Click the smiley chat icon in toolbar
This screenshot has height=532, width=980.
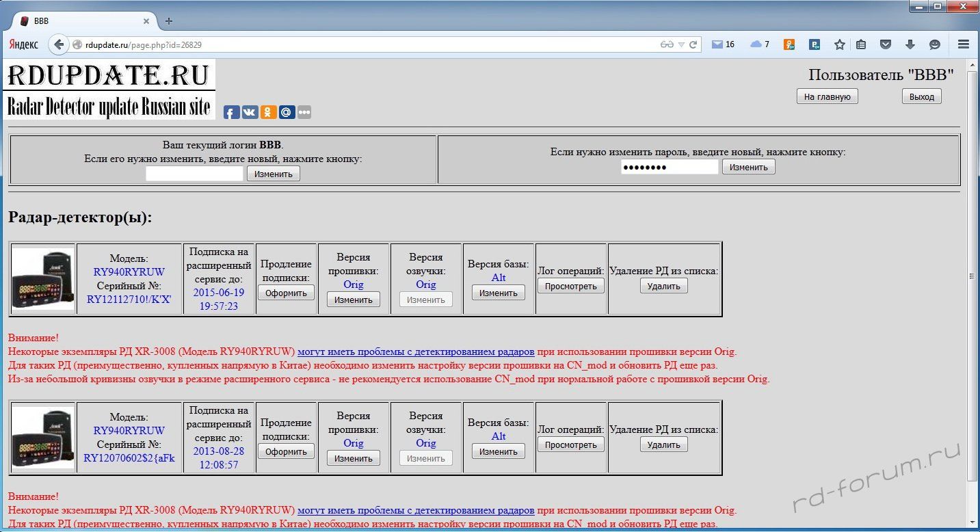tap(934, 44)
